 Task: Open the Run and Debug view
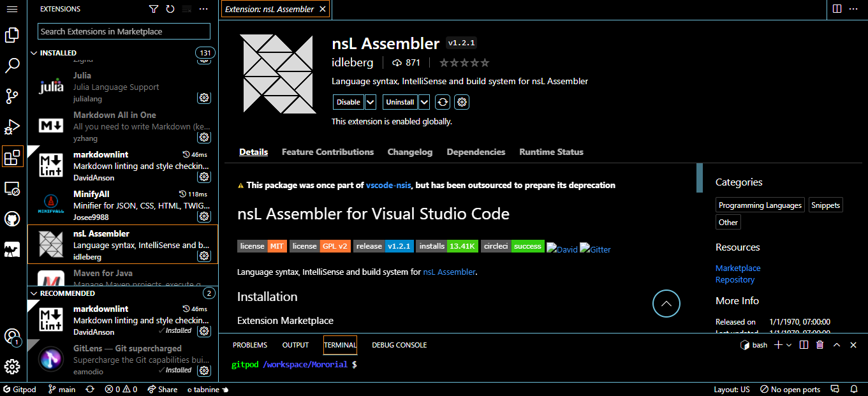12,127
